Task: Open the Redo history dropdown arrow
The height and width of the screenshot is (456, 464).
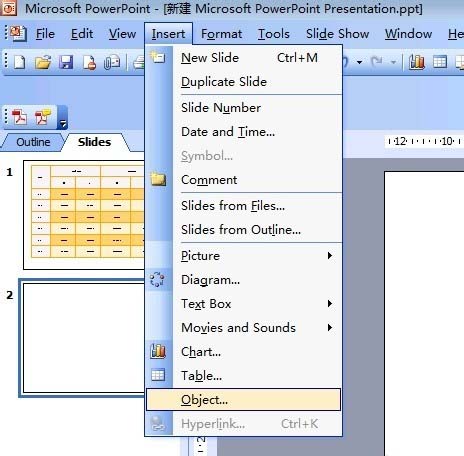Action: pos(394,62)
